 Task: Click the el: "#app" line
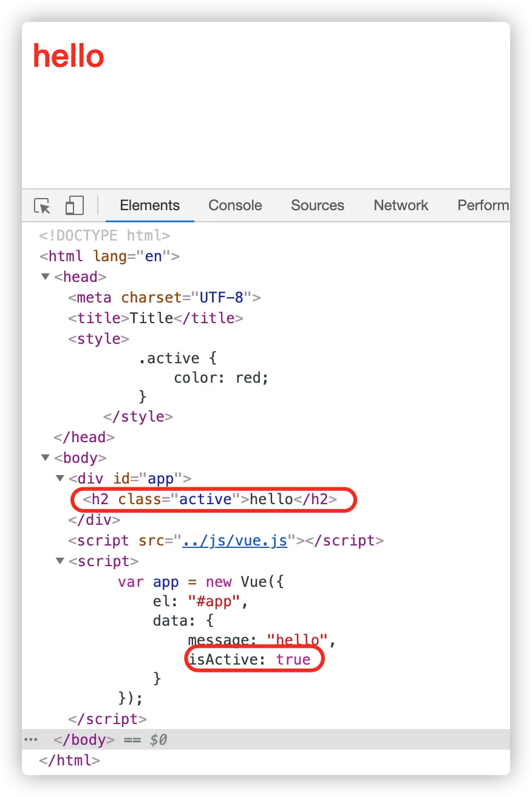202,602
